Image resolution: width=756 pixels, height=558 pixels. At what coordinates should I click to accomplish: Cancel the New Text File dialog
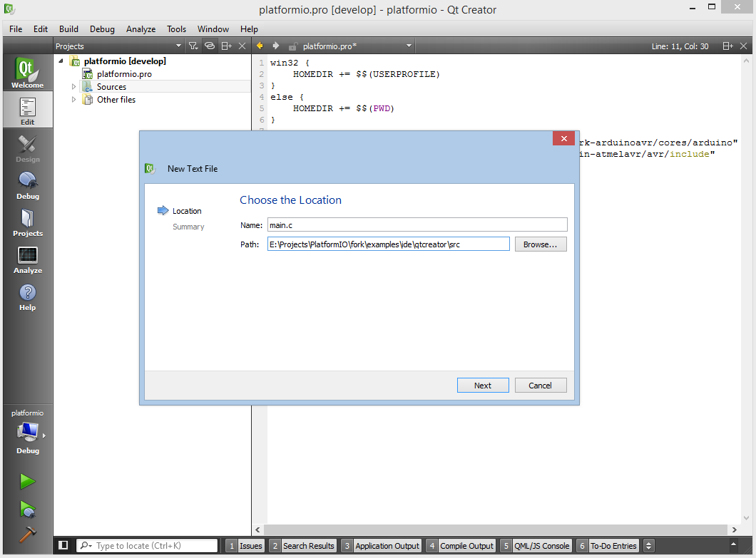[540, 385]
